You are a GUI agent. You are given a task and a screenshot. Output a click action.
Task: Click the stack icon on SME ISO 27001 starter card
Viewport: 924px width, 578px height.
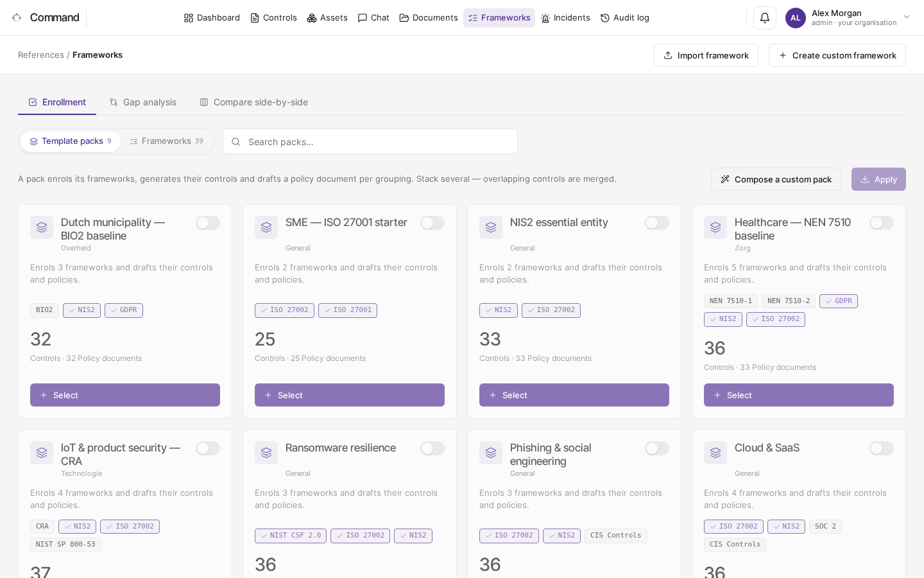point(266,227)
